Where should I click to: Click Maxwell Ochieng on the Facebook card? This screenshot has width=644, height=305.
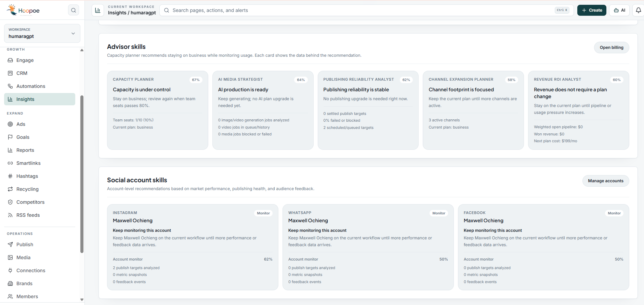click(484, 221)
